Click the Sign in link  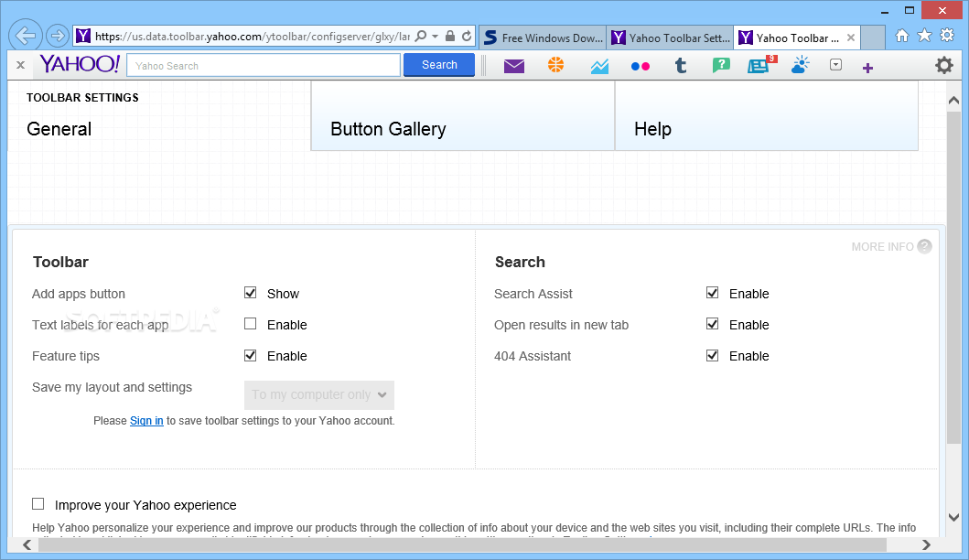[146, 420]
